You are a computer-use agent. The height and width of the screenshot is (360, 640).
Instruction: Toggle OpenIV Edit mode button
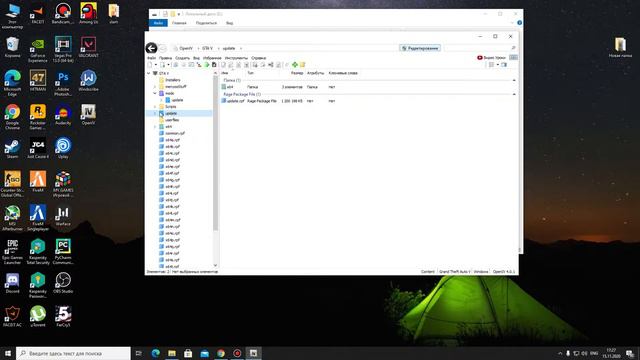420,48
